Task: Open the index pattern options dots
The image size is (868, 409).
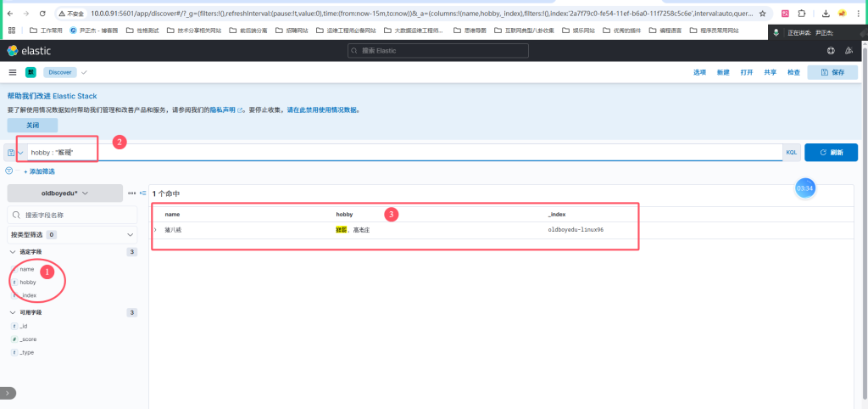Action: 131,193
